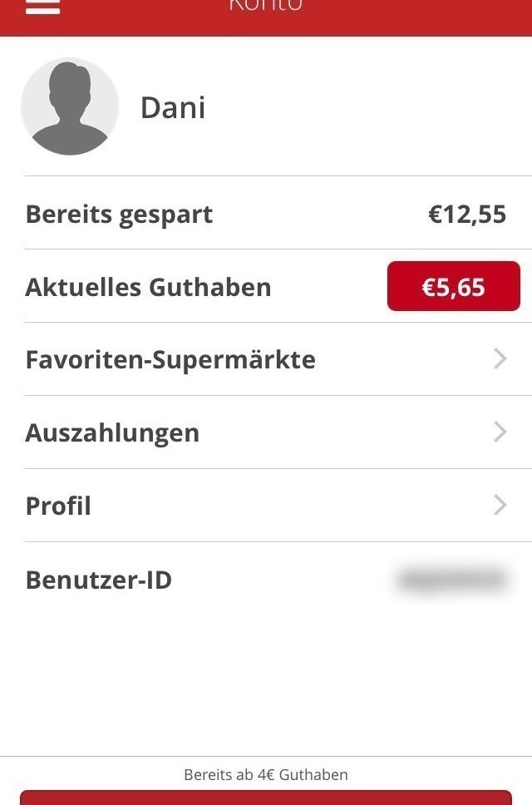Tap the Aktuelles Guthaben label
The height and width of the screenshot is (805, 532).
(x=148, y=287)
